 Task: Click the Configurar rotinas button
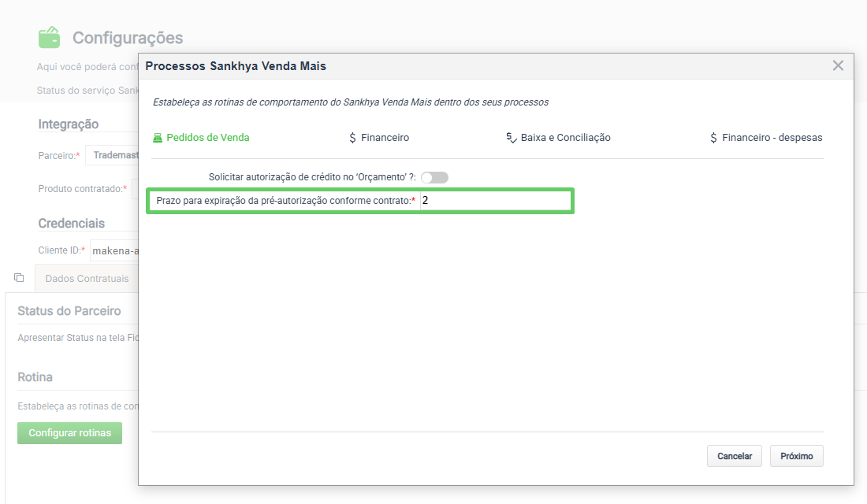tap(69, 432)
